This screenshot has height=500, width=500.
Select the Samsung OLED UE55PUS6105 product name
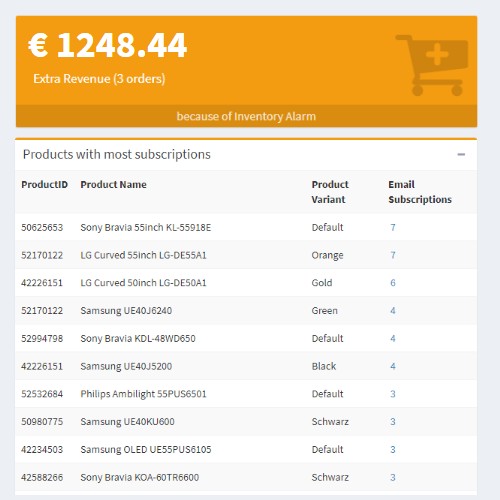(x=146, y=449)
